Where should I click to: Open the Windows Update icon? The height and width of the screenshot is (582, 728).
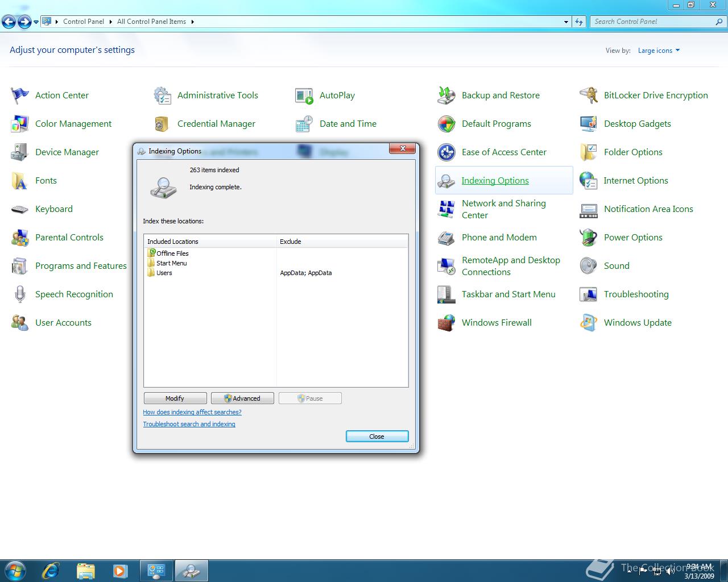pyautogui.click(x=589, y=323)
